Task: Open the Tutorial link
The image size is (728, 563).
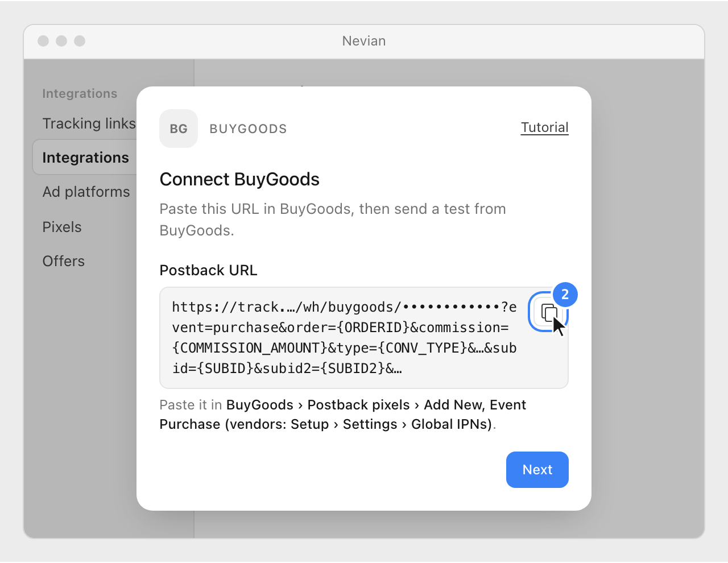Action: pyautogui.click(x=545, y=127)
